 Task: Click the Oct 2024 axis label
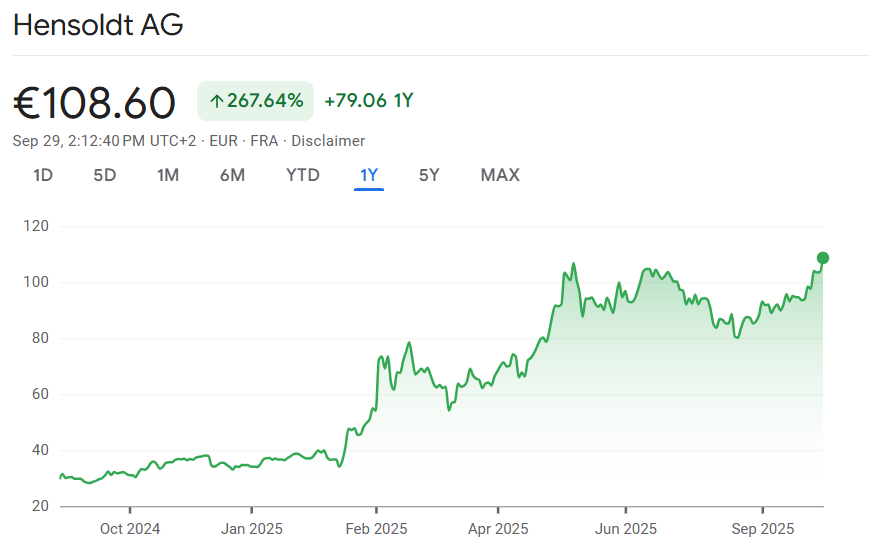130,529
